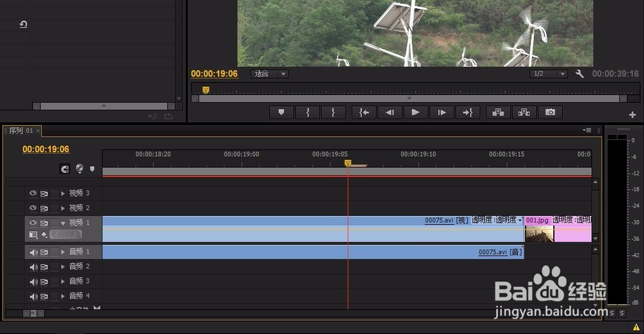Click left solo S button under audio meter
The height and width of the screenshot is (334, 644).
(612, 313)
